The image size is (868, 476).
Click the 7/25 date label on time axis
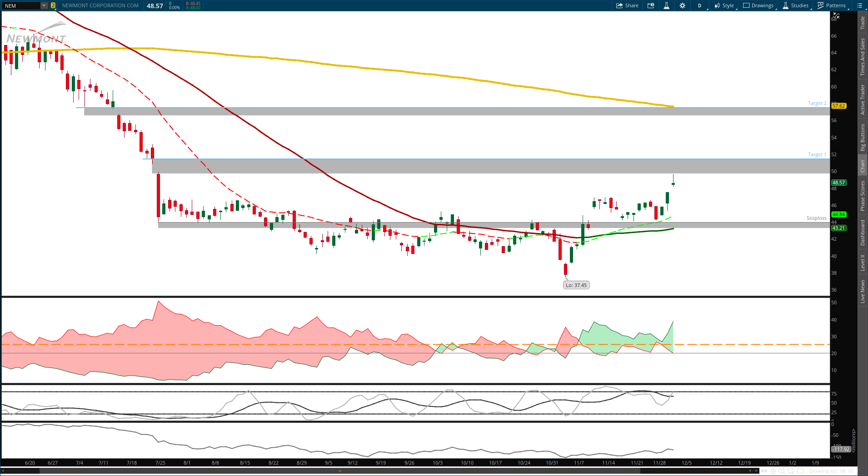[160, 463]
